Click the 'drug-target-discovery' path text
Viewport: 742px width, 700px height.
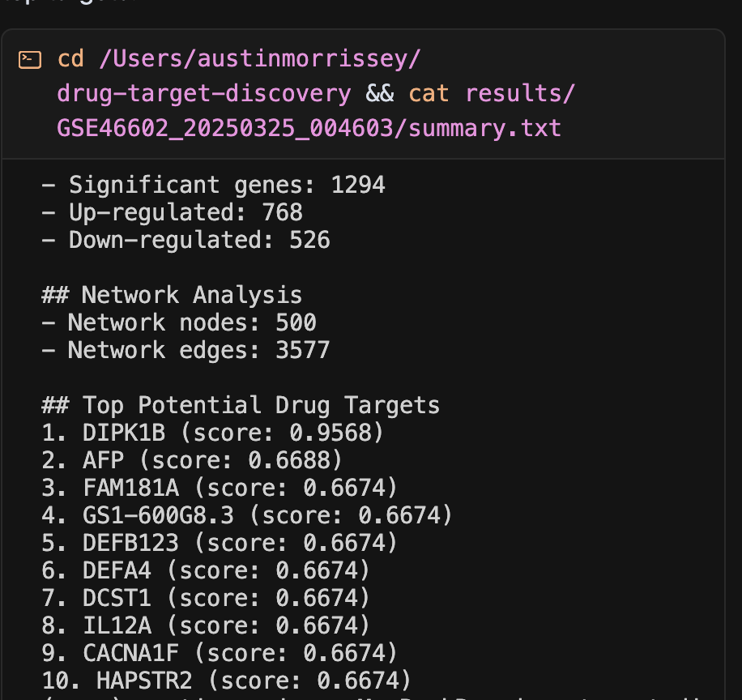click(x=204, y=94)
